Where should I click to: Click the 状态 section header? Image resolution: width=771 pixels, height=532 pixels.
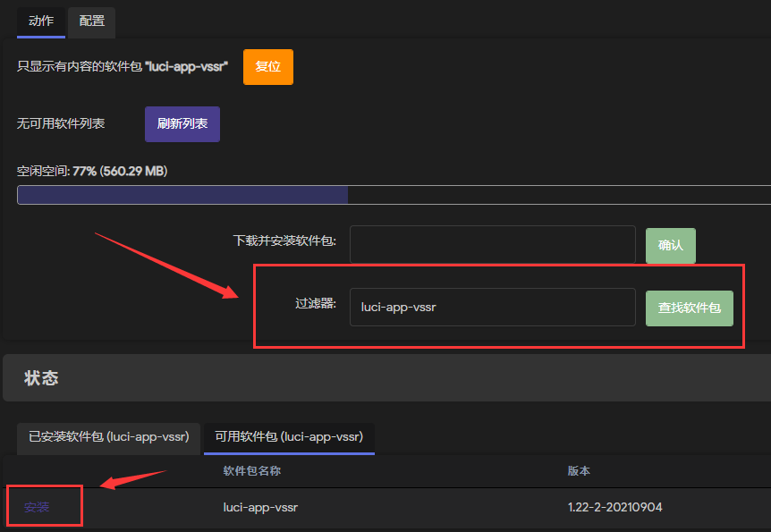coord(41,378)
